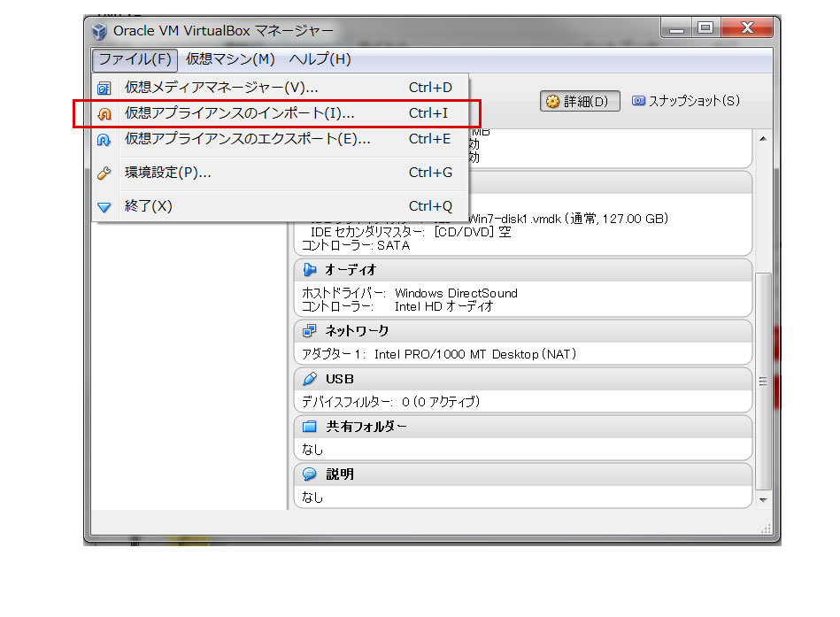
Task: Click the details pane scroll down arrow
Action: click(763, 499)
